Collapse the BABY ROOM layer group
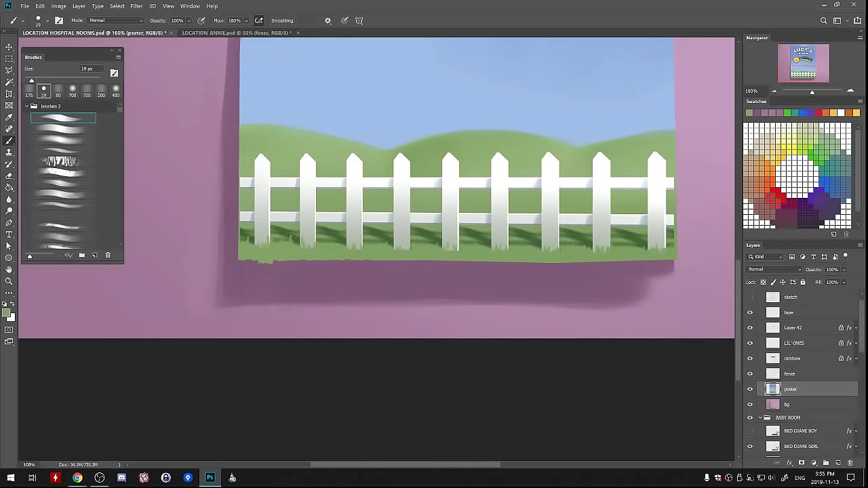This screenshot has height=488, width=868. [x=760, y=418]
